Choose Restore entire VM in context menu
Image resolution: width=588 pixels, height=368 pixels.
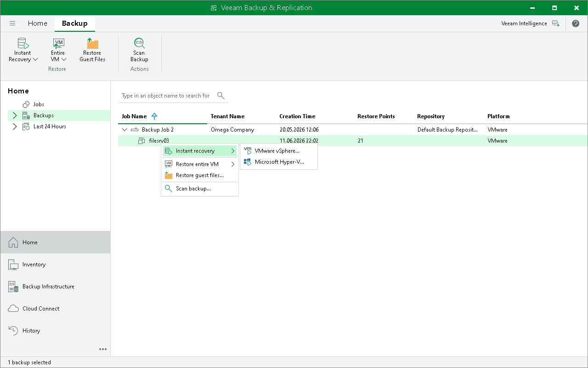pyautogui.click(x=200, y=164)
